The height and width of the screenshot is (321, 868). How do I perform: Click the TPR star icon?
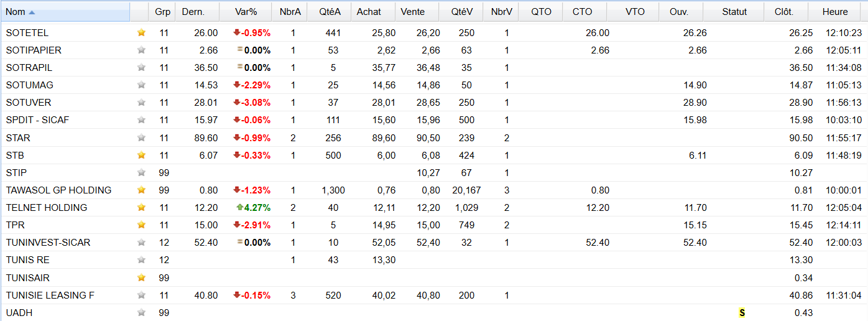[x=141, y=225]
